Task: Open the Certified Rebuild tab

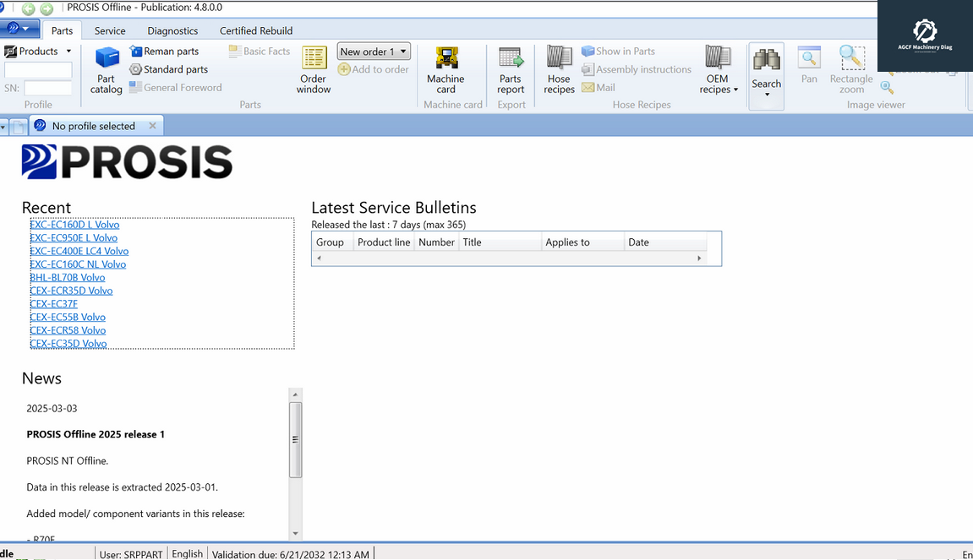Action: [256, 30]
